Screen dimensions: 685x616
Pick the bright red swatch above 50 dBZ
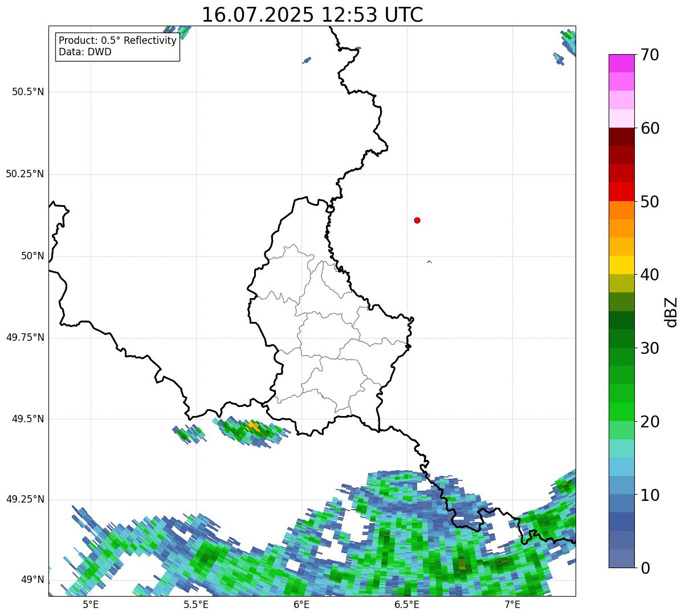coord(621,192)
